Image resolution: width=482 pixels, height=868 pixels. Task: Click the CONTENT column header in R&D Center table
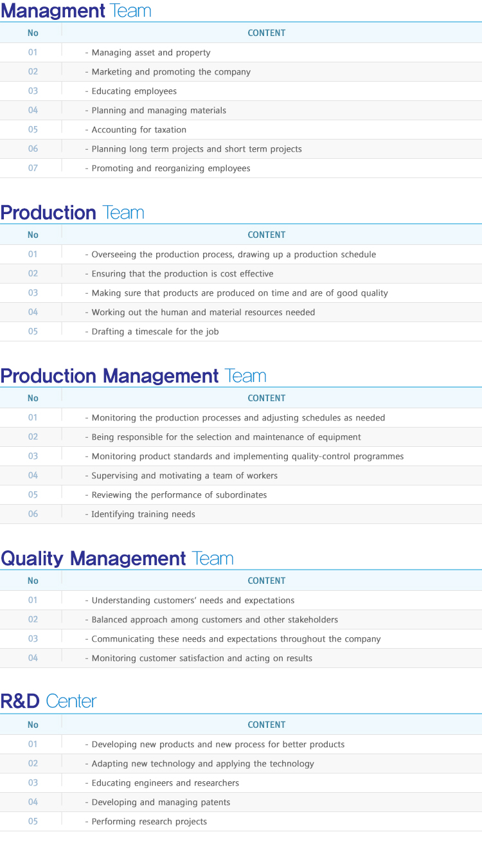click(x=266, y=725)
